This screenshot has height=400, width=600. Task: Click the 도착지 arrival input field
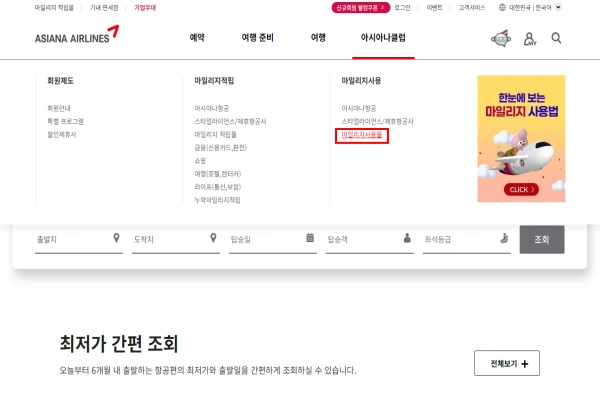click(x=176, y=240)
